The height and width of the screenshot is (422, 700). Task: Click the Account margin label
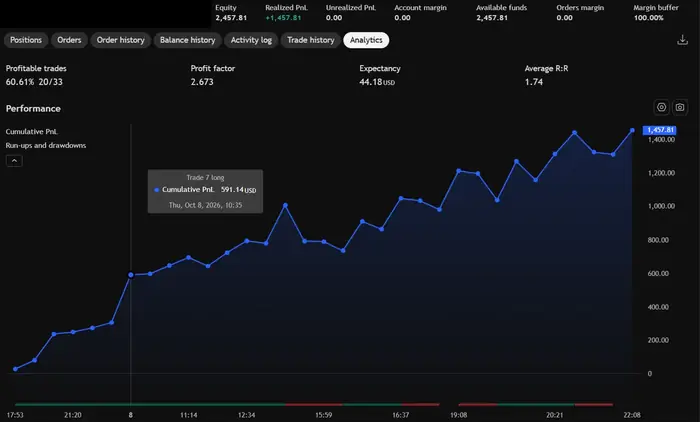pos(420,8)
